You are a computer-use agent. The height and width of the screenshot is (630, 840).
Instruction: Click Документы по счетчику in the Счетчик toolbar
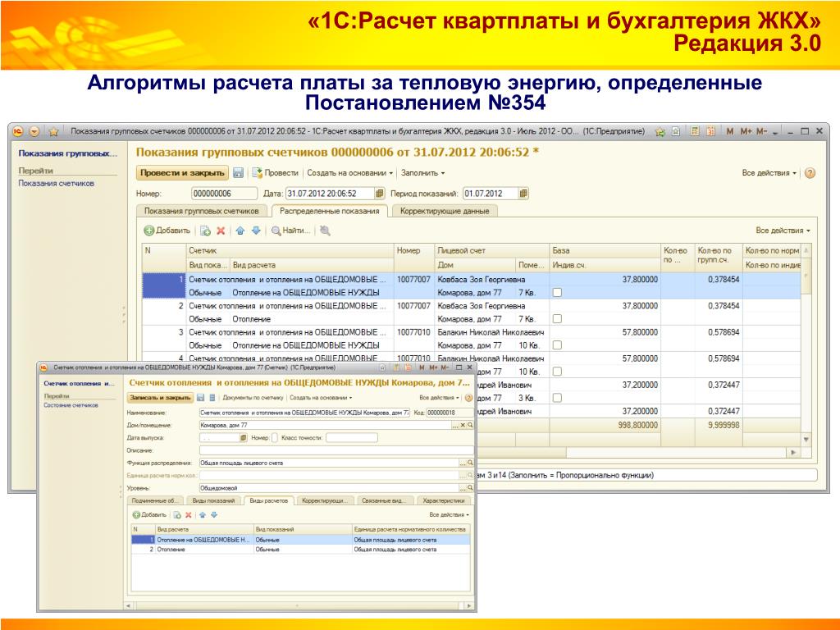click(253, 398)
